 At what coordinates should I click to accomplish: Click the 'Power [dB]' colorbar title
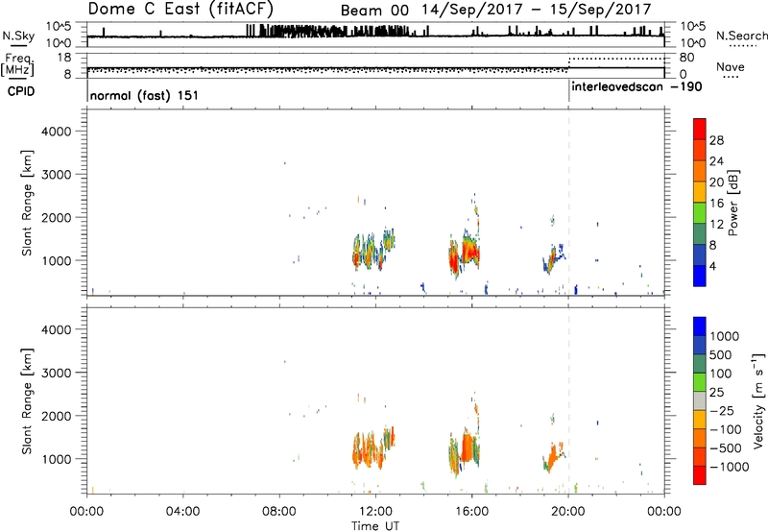pos(733,203)
